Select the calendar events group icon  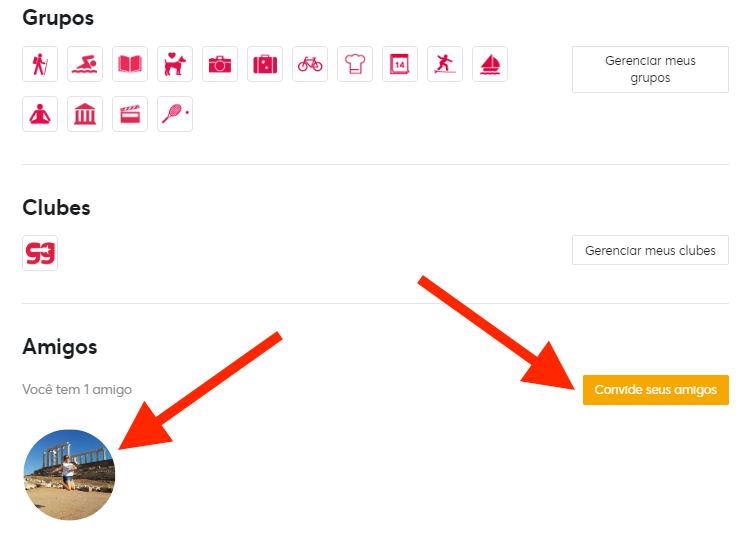tap(400, 64)
